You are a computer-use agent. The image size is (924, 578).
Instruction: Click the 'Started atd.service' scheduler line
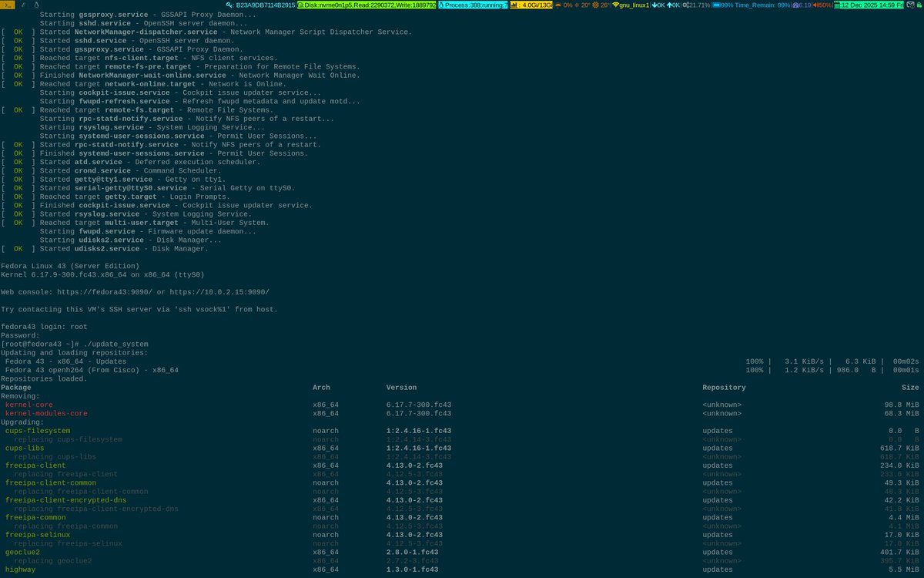point(130,162)
